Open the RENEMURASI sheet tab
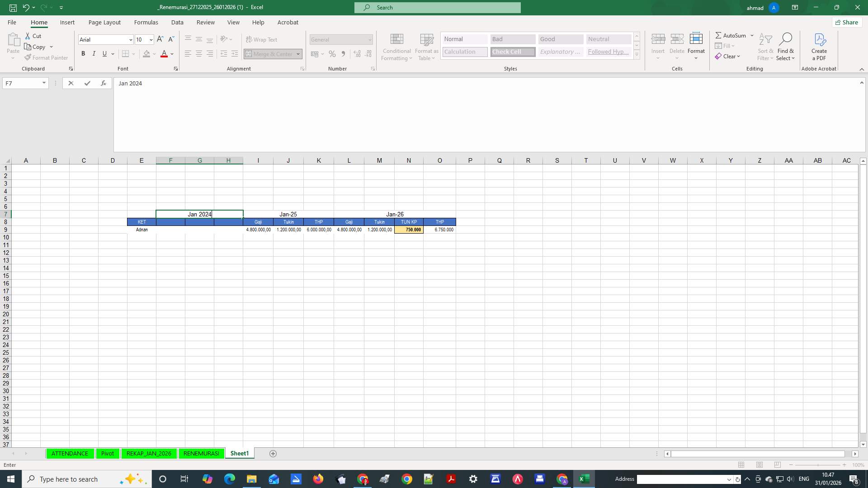Screen dimensions: 868x488 point(201,453)
